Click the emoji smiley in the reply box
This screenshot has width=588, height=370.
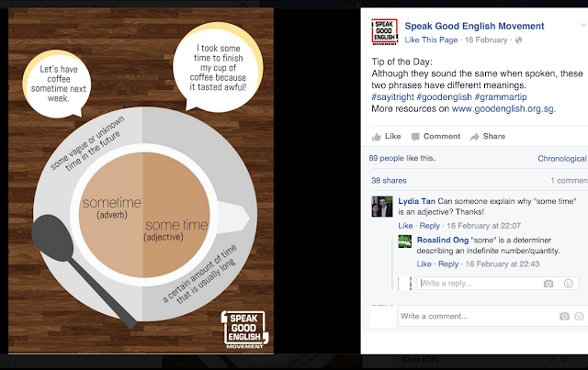(569, 284)
